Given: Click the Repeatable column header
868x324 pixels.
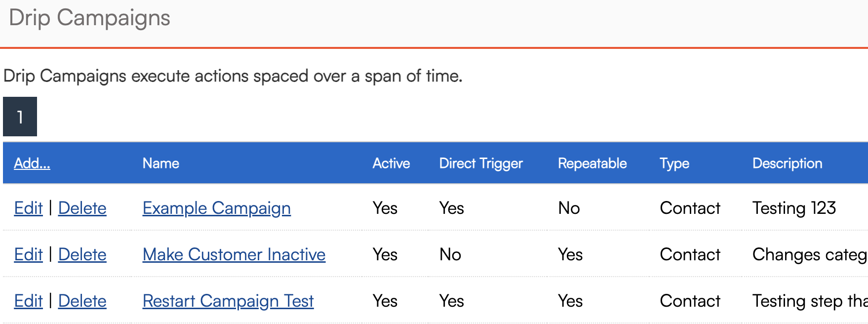Looking at the screenshot, I should pos(592,163).
